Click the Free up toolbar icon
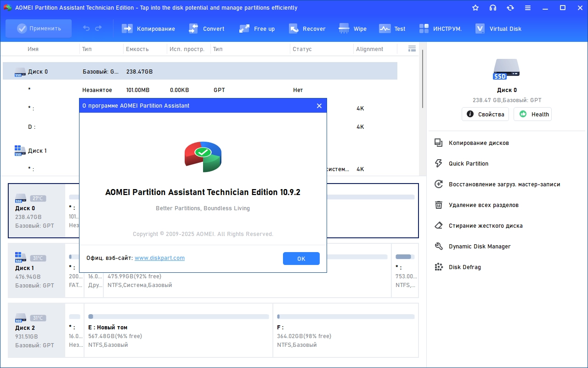The height and width of the screenshot is (368, 588). click(x=244, y=29)
